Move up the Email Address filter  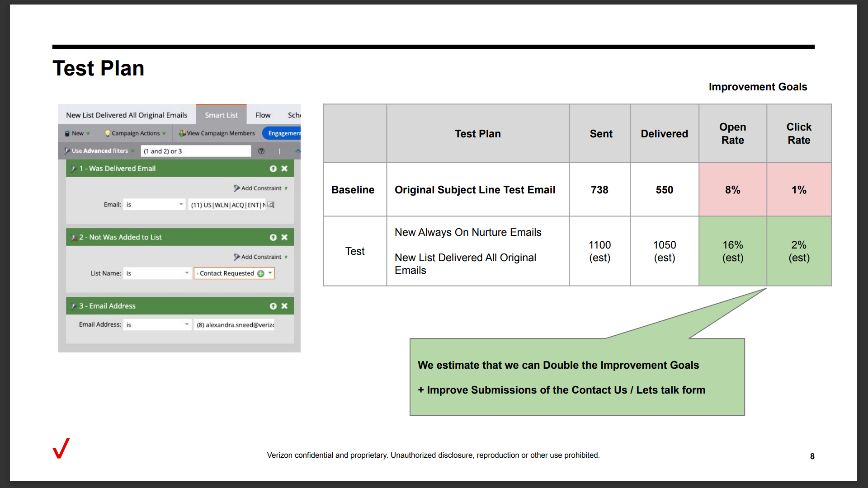tap(273, 306)
